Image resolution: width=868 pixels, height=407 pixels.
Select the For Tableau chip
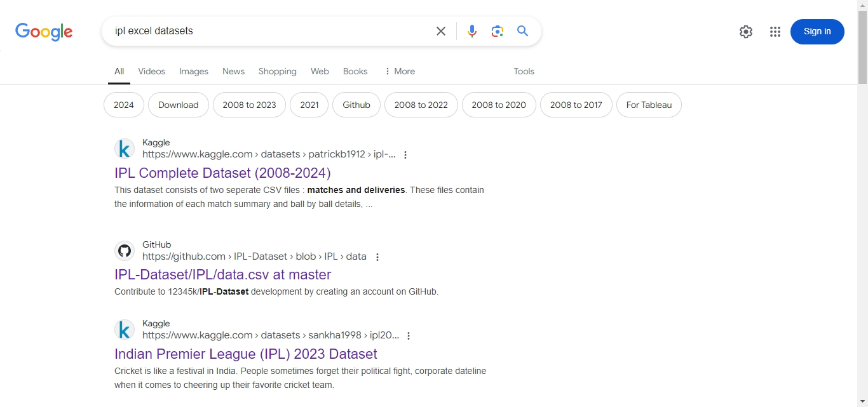649,105
